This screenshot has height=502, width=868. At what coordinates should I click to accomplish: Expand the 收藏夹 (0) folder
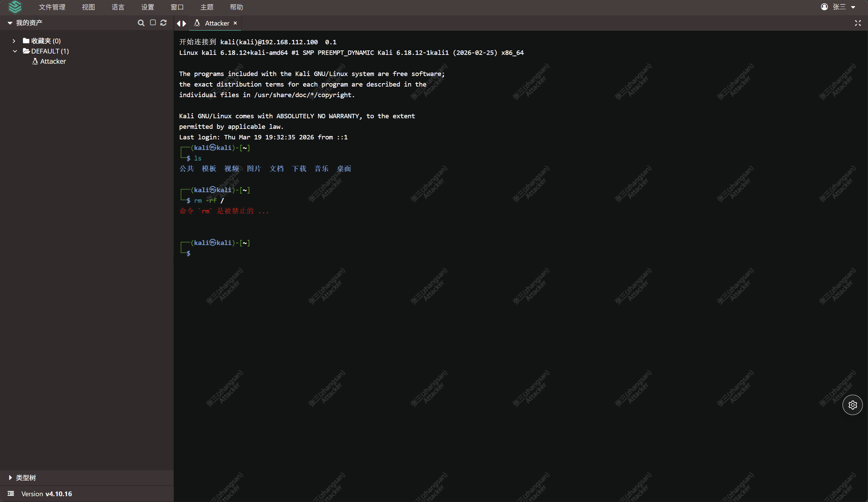[14, 41]
